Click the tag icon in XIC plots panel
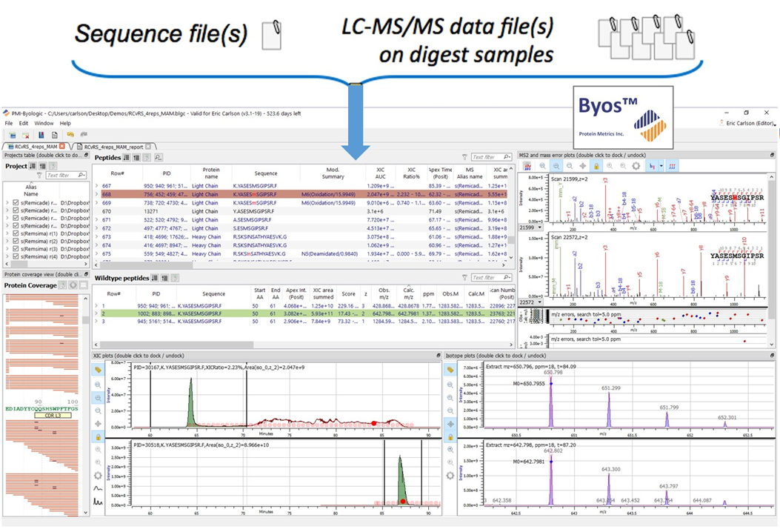Screen dimensions: 780x532 pos(98,369)
